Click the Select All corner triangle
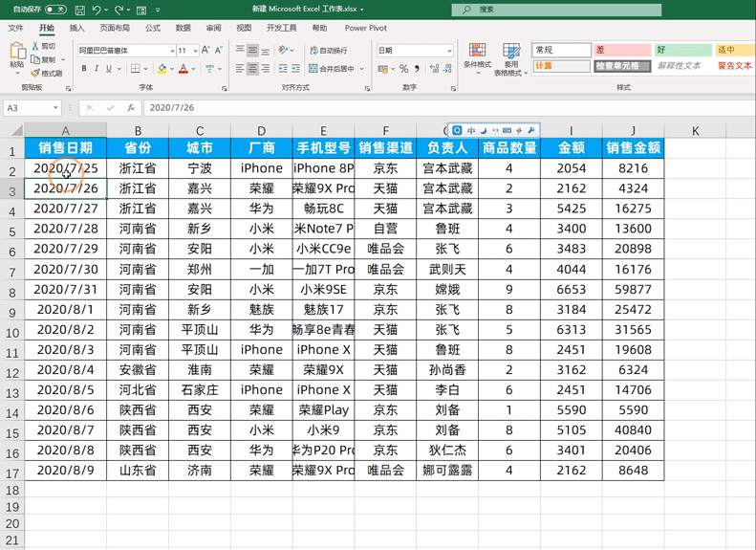Screen dimensions: 756x550 [x=17, y=130]
